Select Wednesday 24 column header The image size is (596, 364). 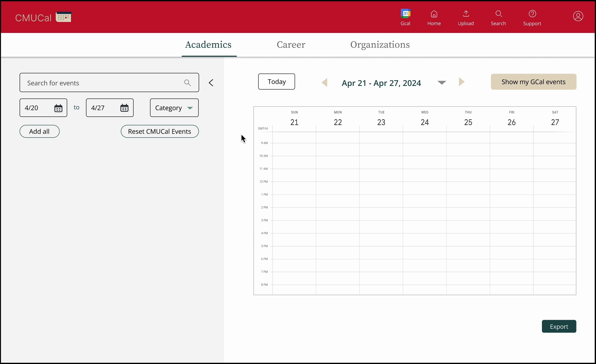pyautogui.click(x=425, y=119)
